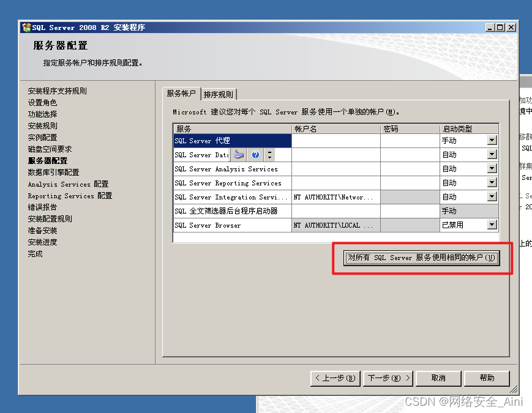Click 磁盘空间要求 step in sidebar
Screen dimensions: 532x413
tap(50, 149)
